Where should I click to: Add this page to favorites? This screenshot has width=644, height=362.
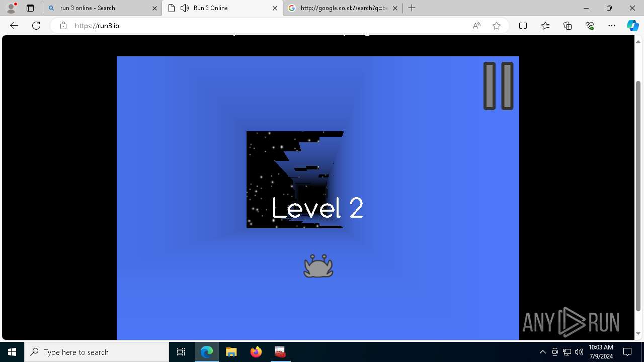497,26
